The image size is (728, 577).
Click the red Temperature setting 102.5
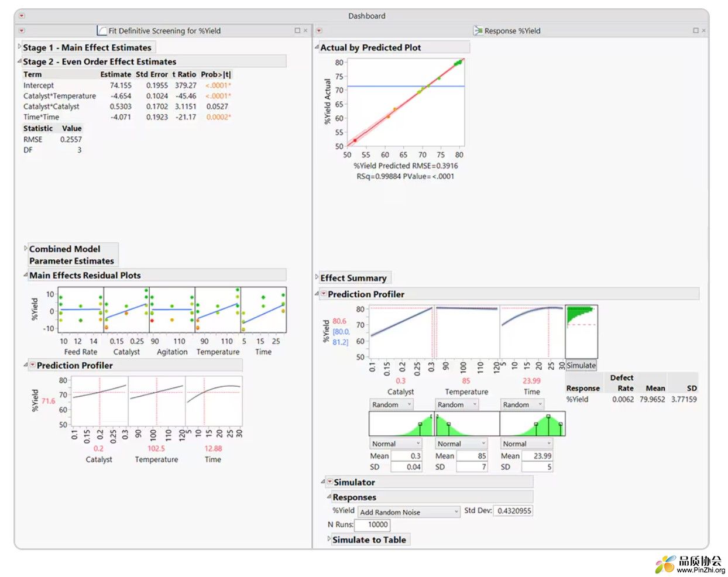click(x=156, y=448)
